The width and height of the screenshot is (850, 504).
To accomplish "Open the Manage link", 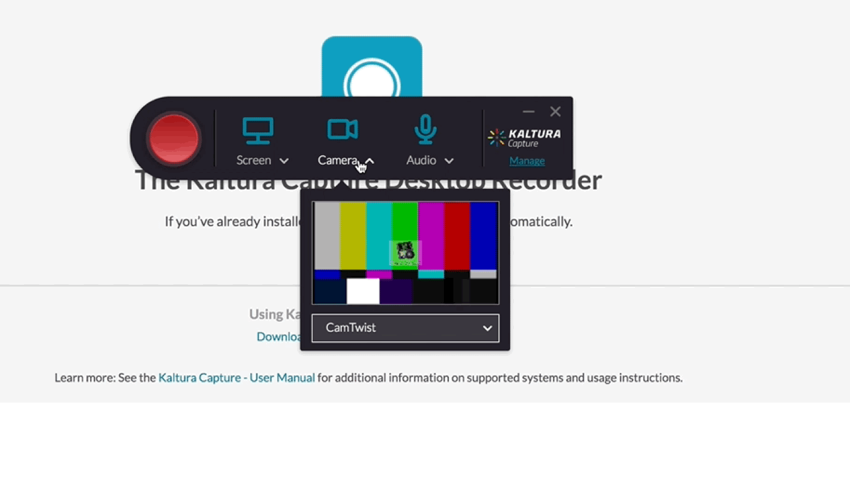I will [x=527, y=161].
